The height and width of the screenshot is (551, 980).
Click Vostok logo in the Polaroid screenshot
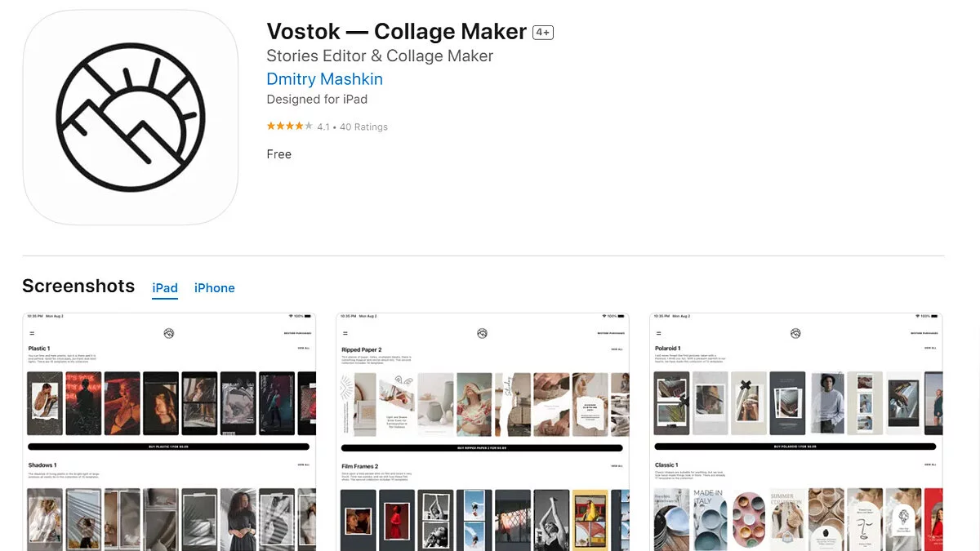[x=795, y=333]
